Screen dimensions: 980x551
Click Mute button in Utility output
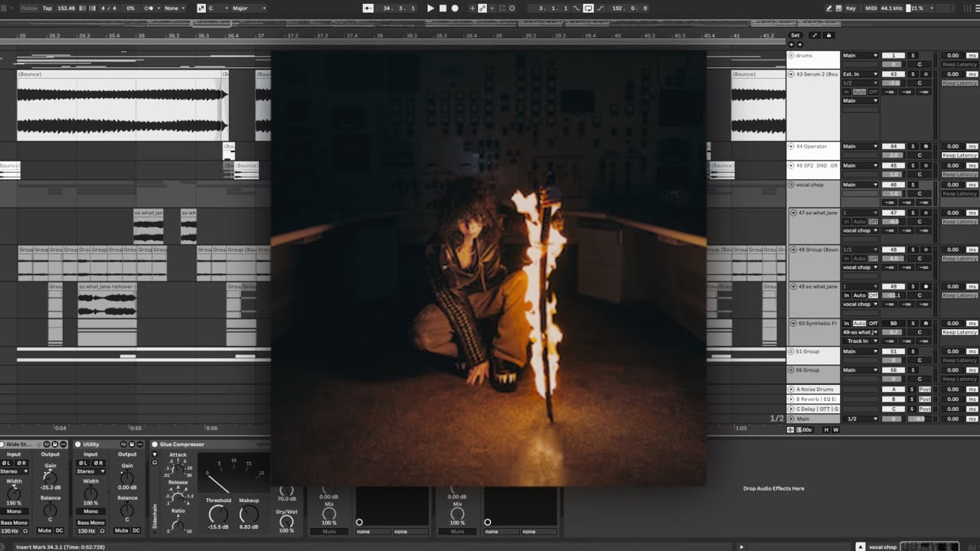(x=121, y=530)
